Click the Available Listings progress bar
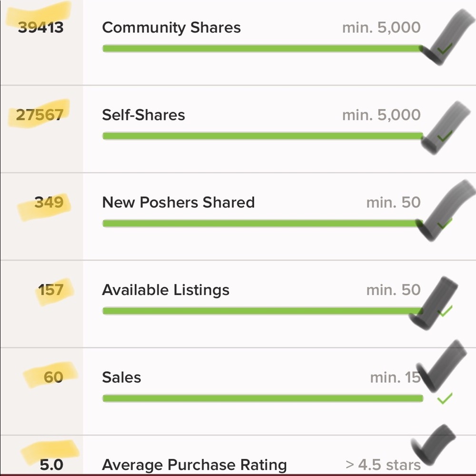 (262, 311)
